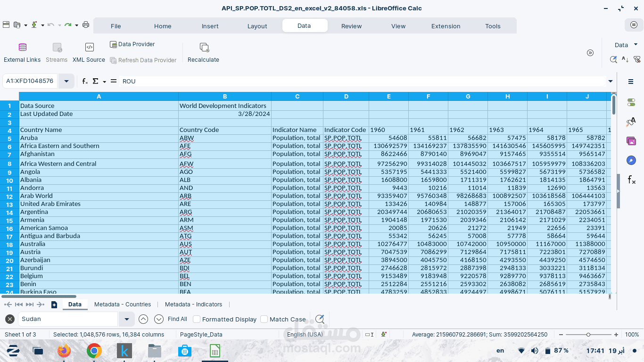Open the Function Wizard beside formula bar
644x362 pixels.
(x=85, y=81)
